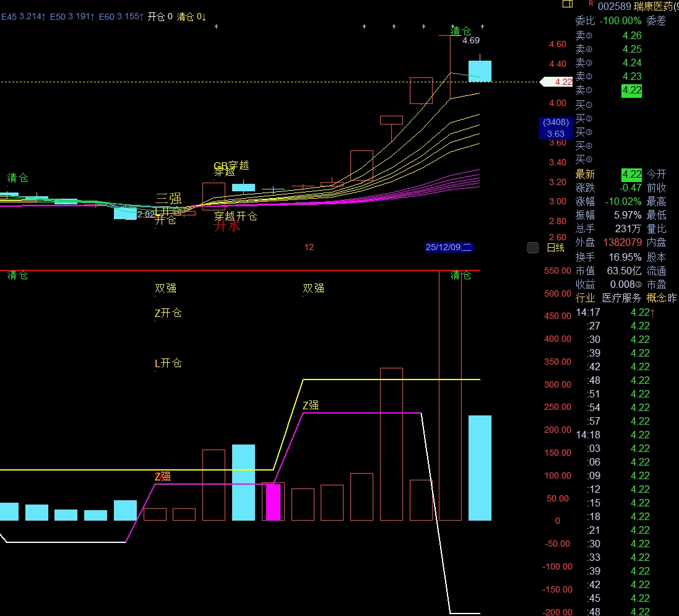
Task: Click the 开仓 0 indicator readout
Action: pyautogui.click(x=160, y=17)
